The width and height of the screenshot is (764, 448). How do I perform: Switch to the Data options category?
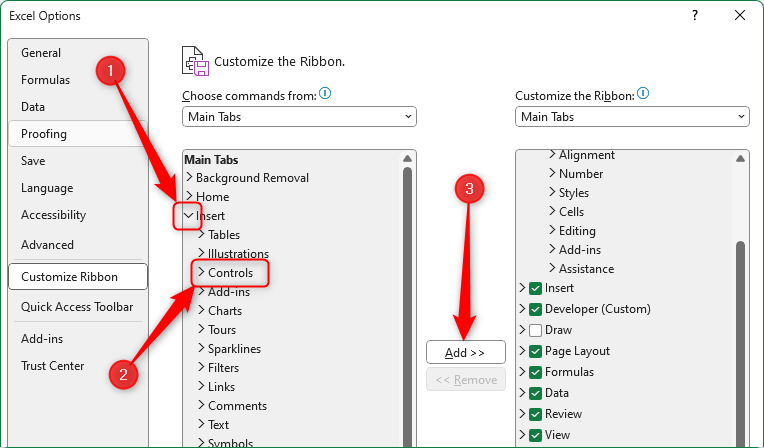tap(78, 107)
